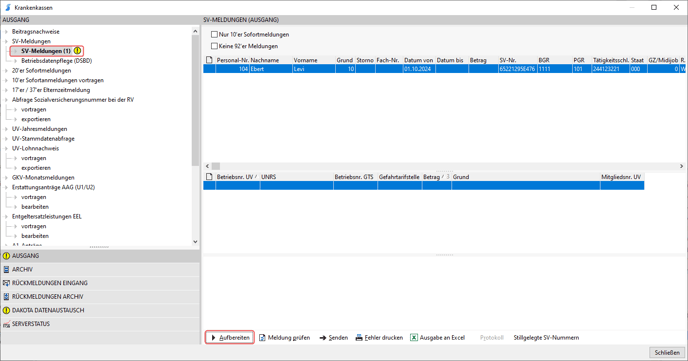The height and width of the screenshot is (361, 688).
Task: Click up arrow of tree vertical scrollbar
Action: [x=195, y=31]
